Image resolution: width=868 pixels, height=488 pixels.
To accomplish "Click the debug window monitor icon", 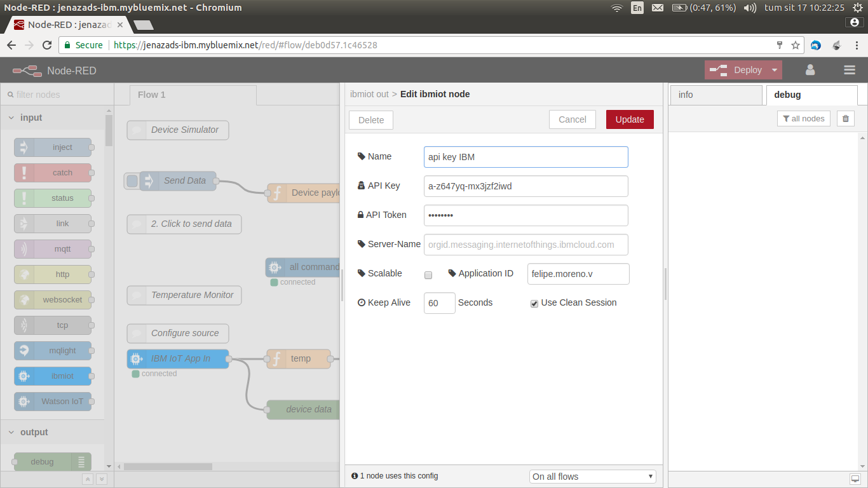I will (855, 478).
